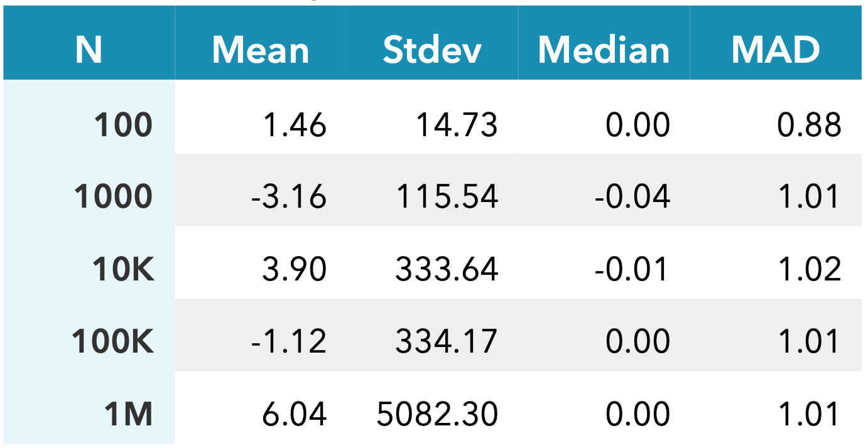Click the stdev value 115.54
868x448 pixels.
tap(447, 197)
